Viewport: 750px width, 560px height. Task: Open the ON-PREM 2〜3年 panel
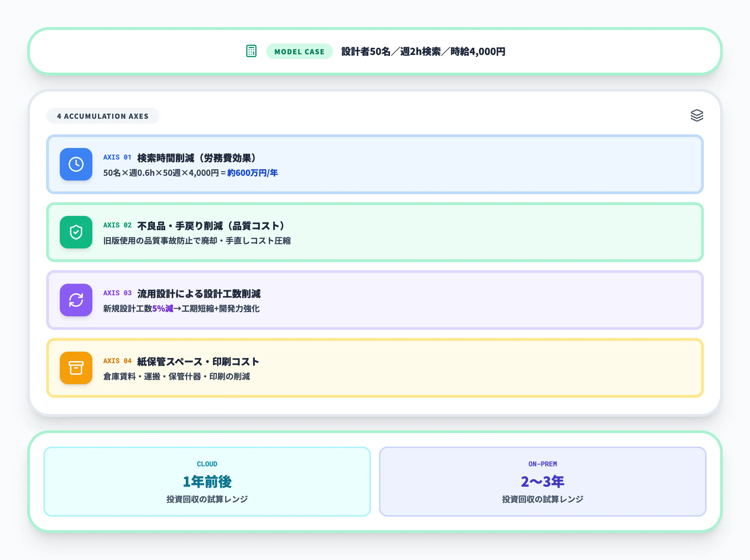(542, 481)
